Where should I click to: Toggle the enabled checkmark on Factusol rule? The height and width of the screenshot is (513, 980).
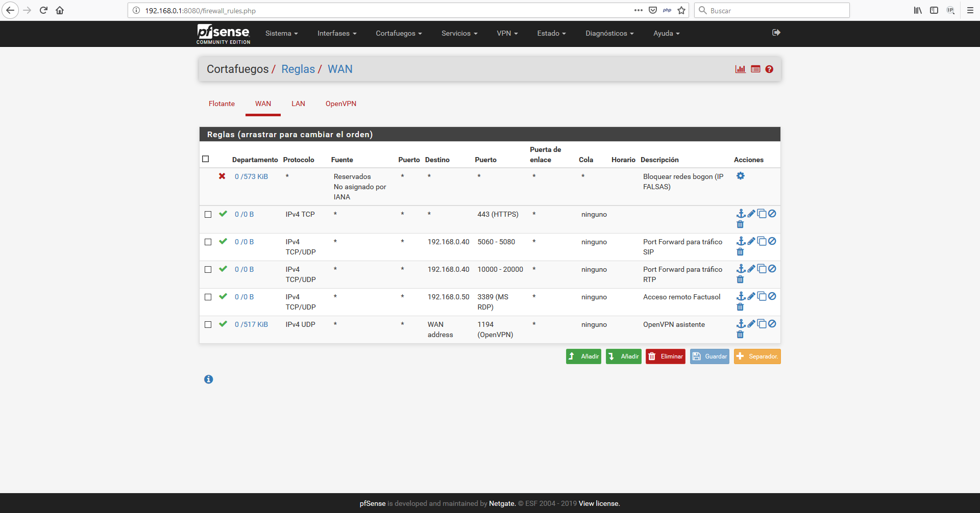coord(223,296)
